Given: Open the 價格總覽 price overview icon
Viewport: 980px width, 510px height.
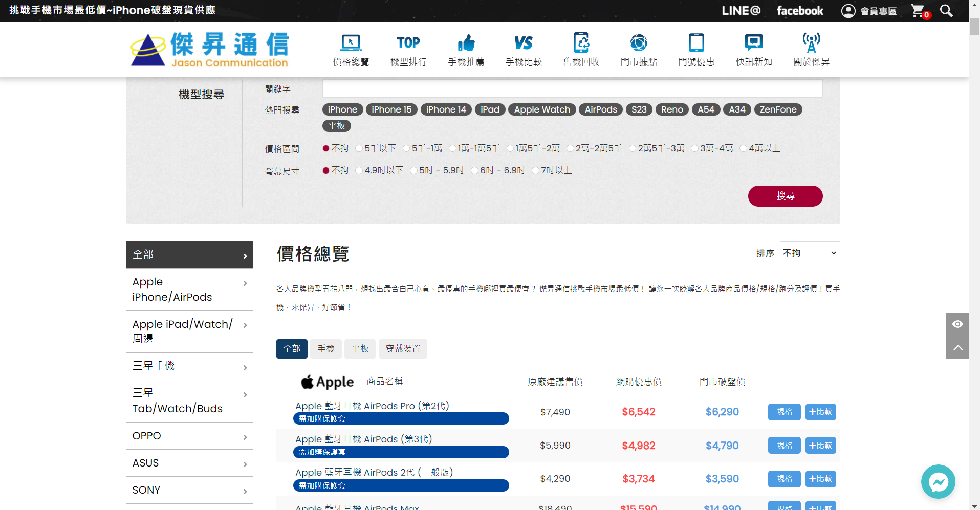Looking at the screenshot, I should [x=351, y=43].
